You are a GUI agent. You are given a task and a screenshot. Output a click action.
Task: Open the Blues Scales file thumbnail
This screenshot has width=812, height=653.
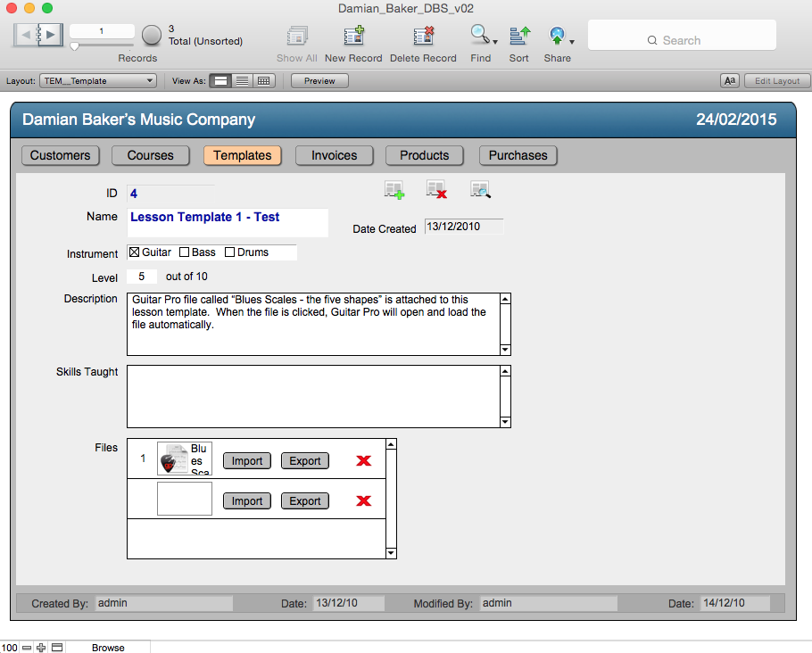coord(185,459)
